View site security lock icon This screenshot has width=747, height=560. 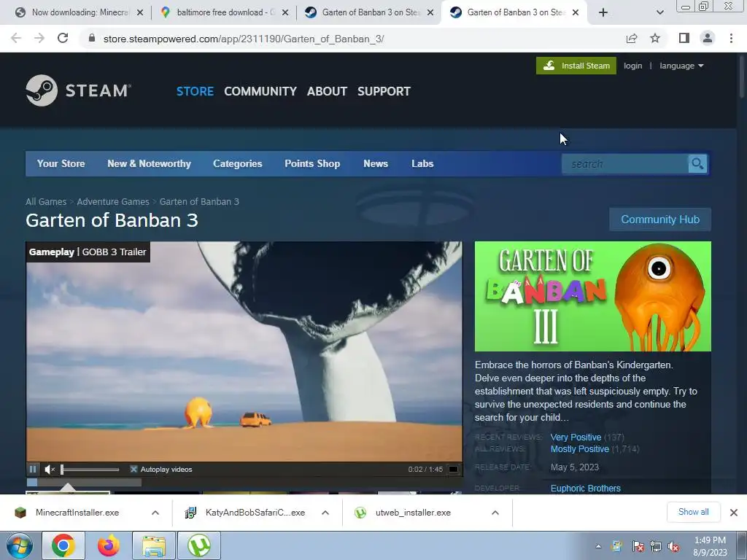coord(92,39)
